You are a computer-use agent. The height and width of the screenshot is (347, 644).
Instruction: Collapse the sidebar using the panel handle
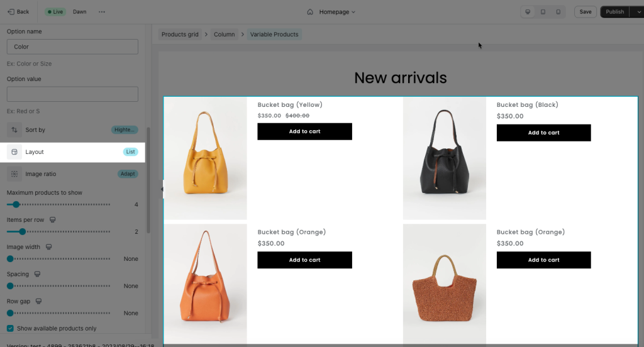point(162,189)
